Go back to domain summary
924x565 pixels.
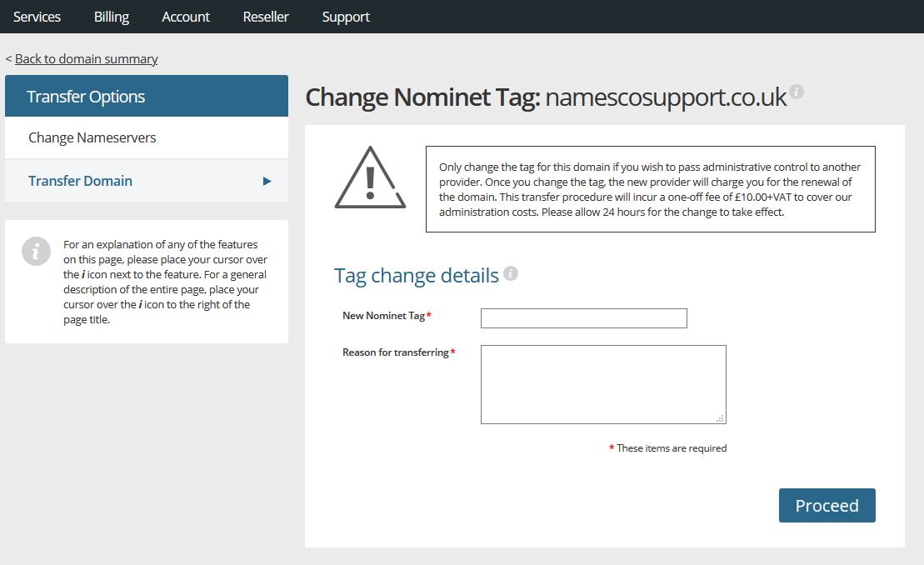pyautogui.click(x=86, y=59)
